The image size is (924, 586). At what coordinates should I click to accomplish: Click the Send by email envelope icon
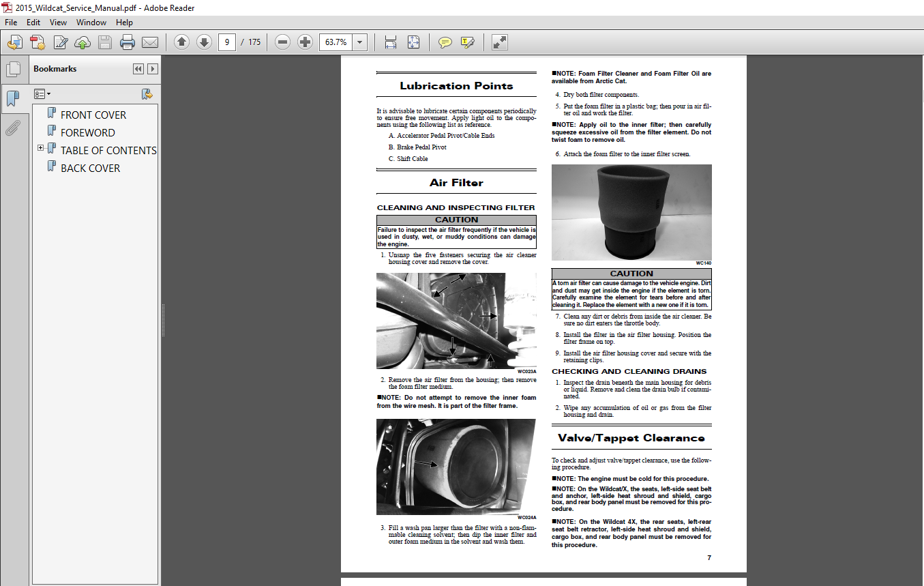click(x=150, y=42)
